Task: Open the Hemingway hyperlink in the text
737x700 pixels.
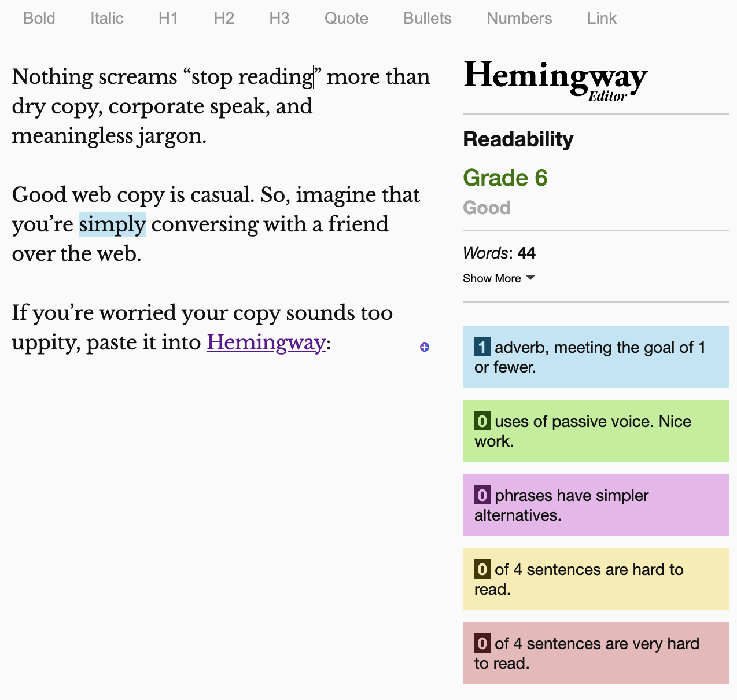Action: [x=266, y=342]
